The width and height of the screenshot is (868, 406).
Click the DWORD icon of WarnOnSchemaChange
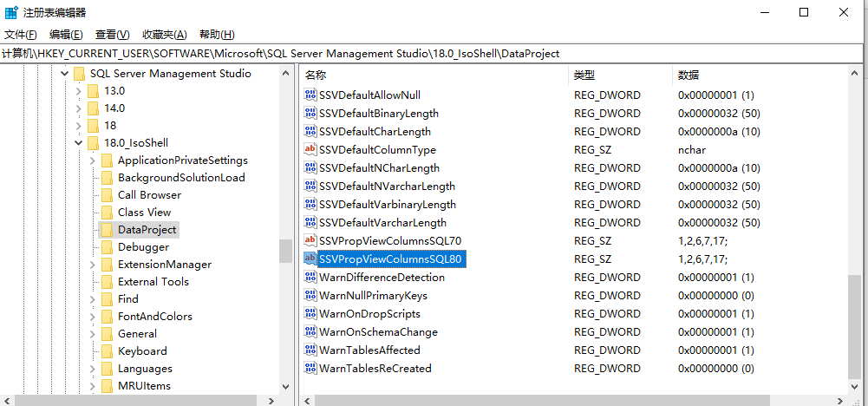pos(310,331)
